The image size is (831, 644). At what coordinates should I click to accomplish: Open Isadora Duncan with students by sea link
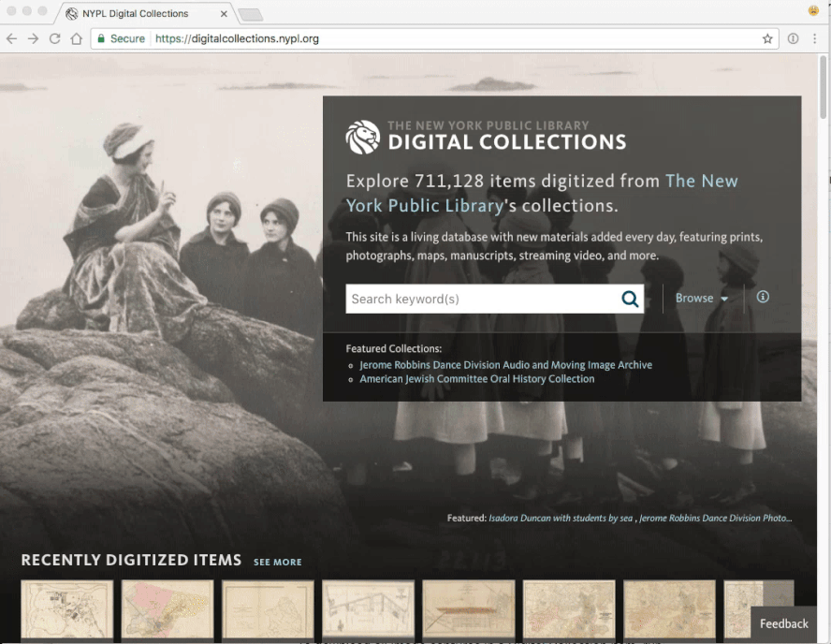(561, 518)
